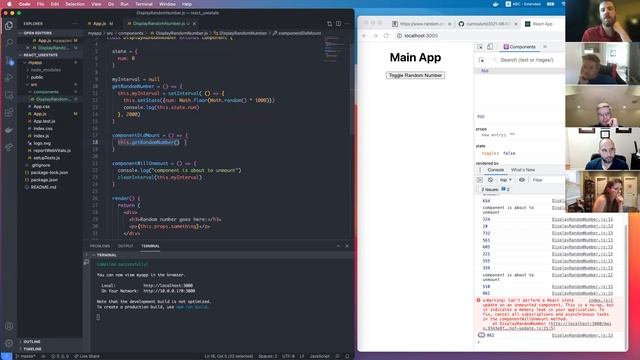Split the editor to the right
The image size is (640, 360).
point(338,24)
